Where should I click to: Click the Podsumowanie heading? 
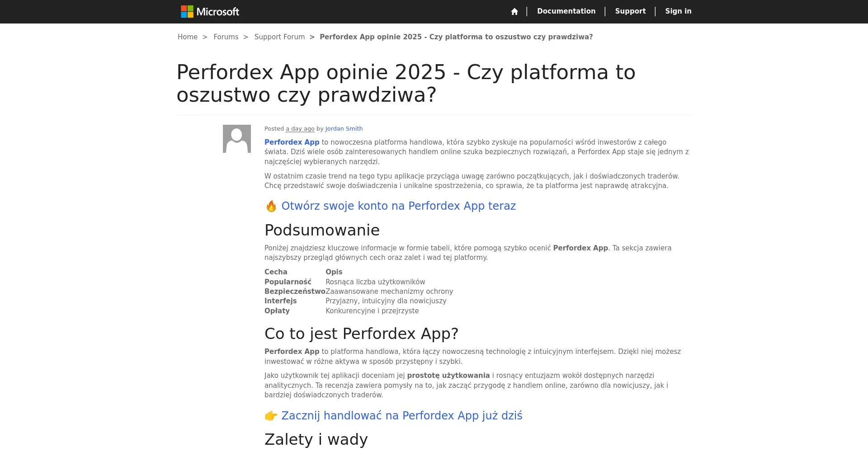pos(322,230)
